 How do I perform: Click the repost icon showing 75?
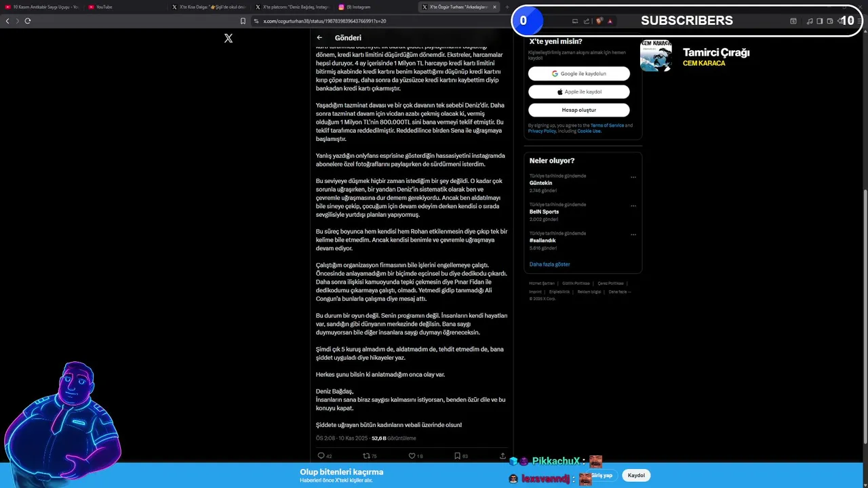click(366, 456)
